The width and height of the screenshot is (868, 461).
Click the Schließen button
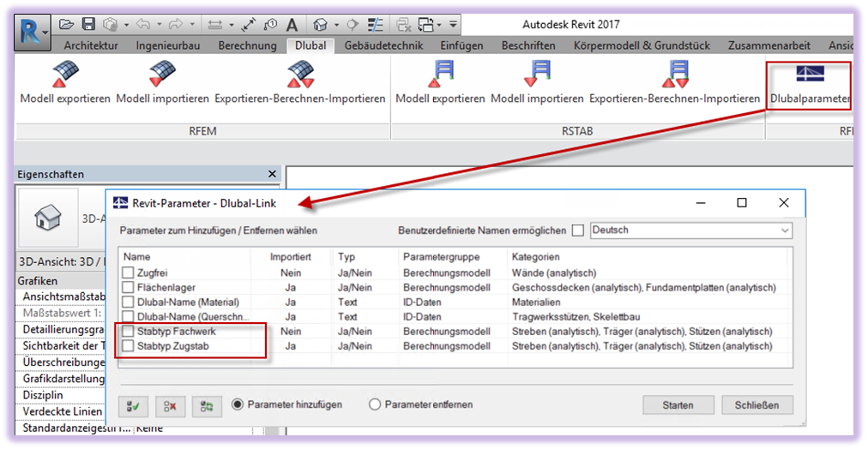click(x=756, y=405)
